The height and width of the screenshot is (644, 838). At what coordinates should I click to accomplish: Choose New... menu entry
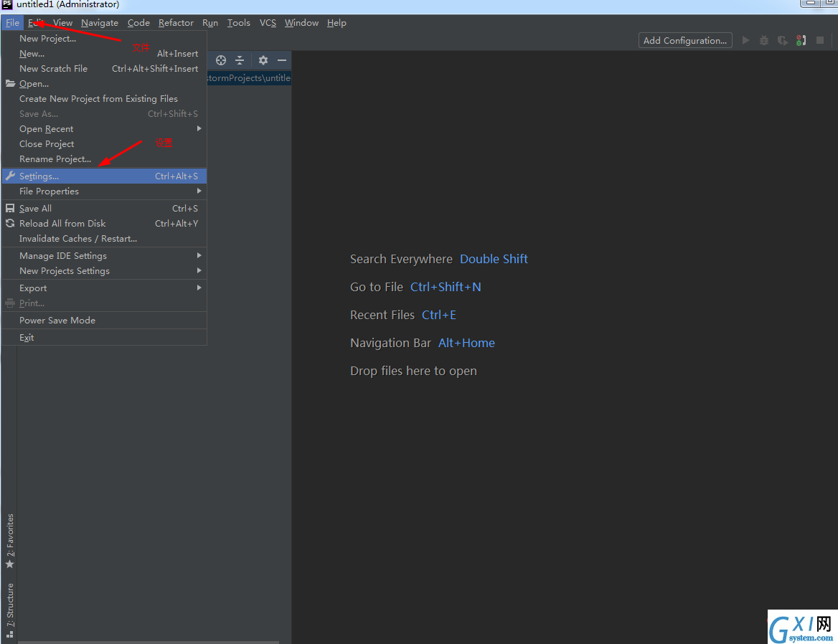[x=104, y=53]
